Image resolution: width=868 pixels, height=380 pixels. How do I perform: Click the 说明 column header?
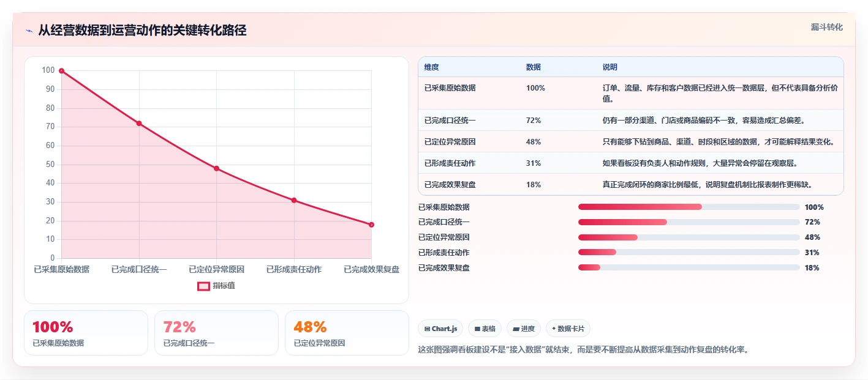click(x=610, y=67)
